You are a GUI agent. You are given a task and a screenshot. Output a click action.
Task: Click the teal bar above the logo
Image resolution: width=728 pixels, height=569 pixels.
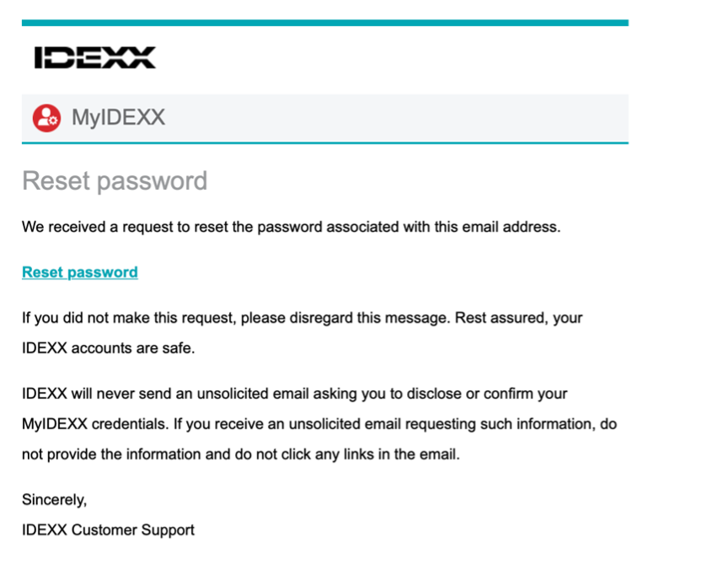click(x=325, y=23)
